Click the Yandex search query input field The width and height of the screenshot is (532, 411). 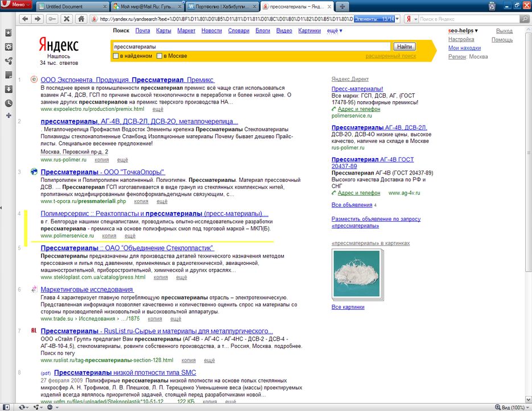click(251, 47)
